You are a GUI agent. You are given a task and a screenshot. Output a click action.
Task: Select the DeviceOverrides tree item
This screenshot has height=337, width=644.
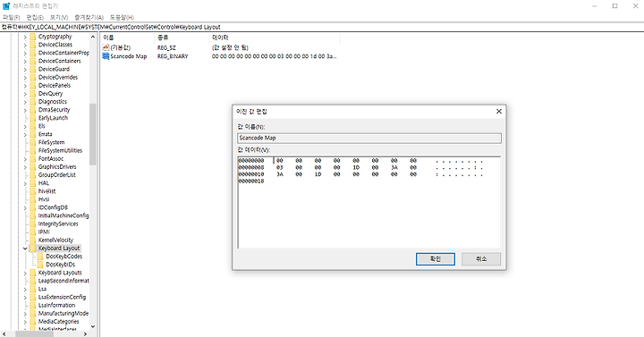58,77
